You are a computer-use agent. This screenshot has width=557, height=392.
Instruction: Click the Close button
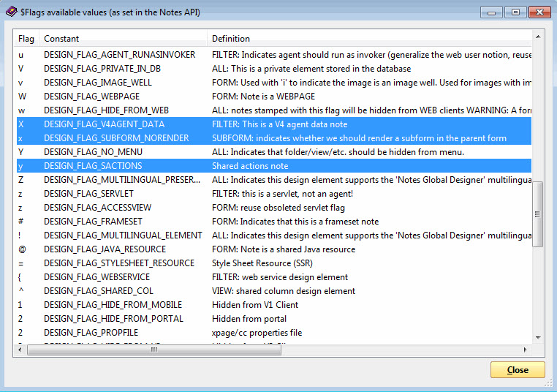click(x=518, y=370)
